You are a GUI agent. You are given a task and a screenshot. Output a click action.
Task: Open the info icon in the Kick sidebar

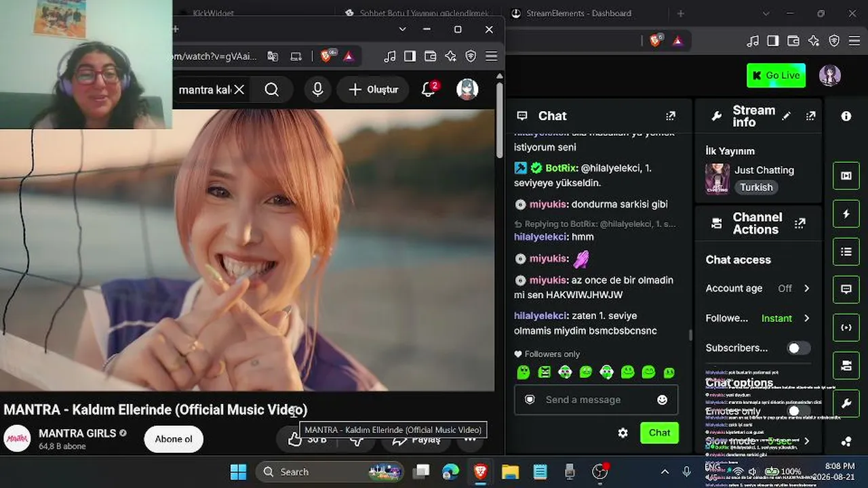846,116
